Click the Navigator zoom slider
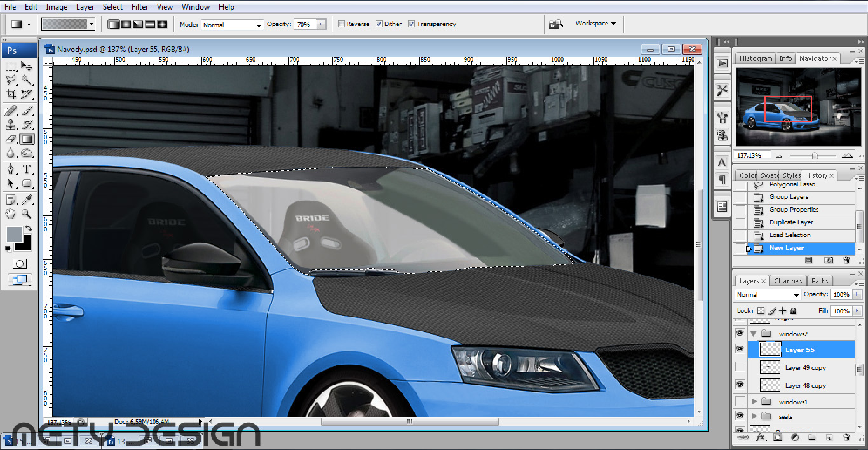The image size is (868, 450). [x=814, y=156]
